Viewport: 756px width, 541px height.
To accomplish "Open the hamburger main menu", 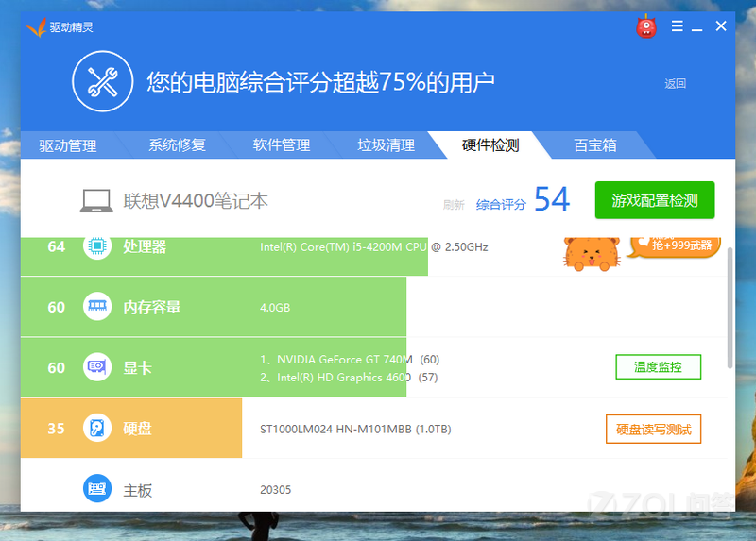I will click(x=677, y=26).
